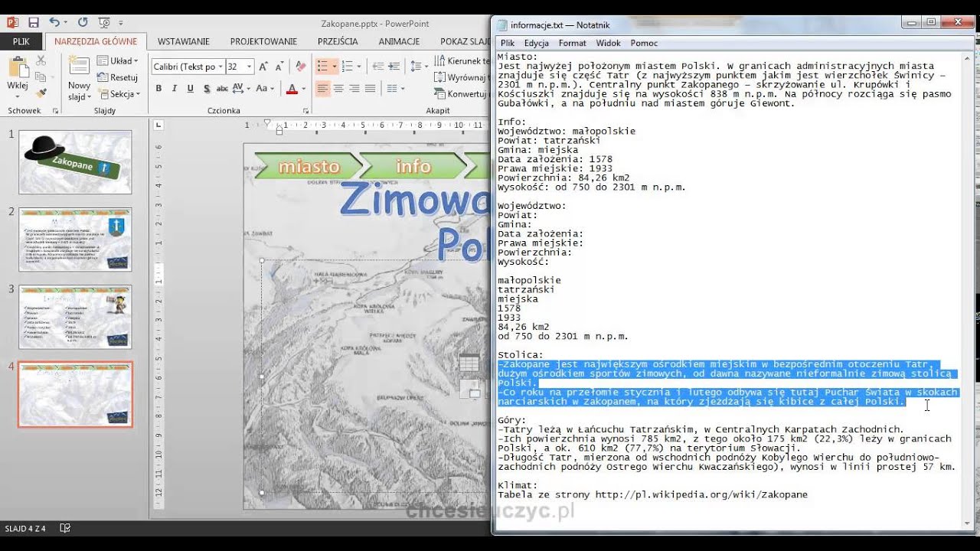Click the insert picture icon in the slide placeholder
Image resolution: width=980 pixels, height=551 pixels.
(x=469, y=389)
